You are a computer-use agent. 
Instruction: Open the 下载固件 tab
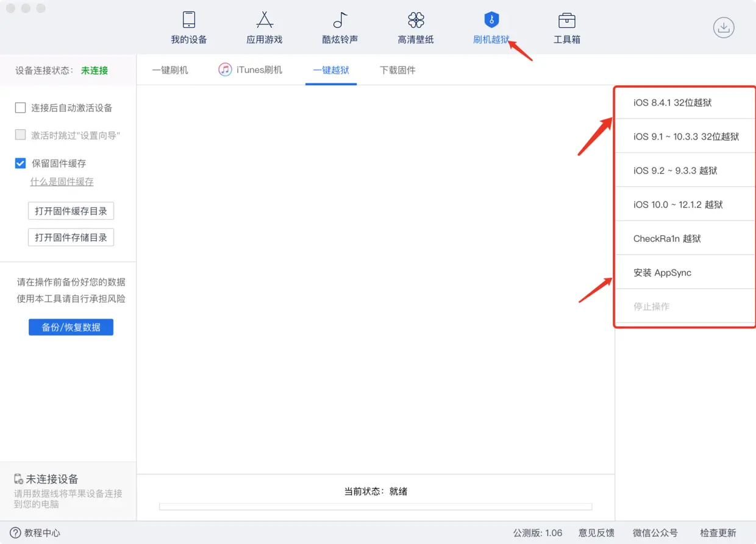[398, 69]
